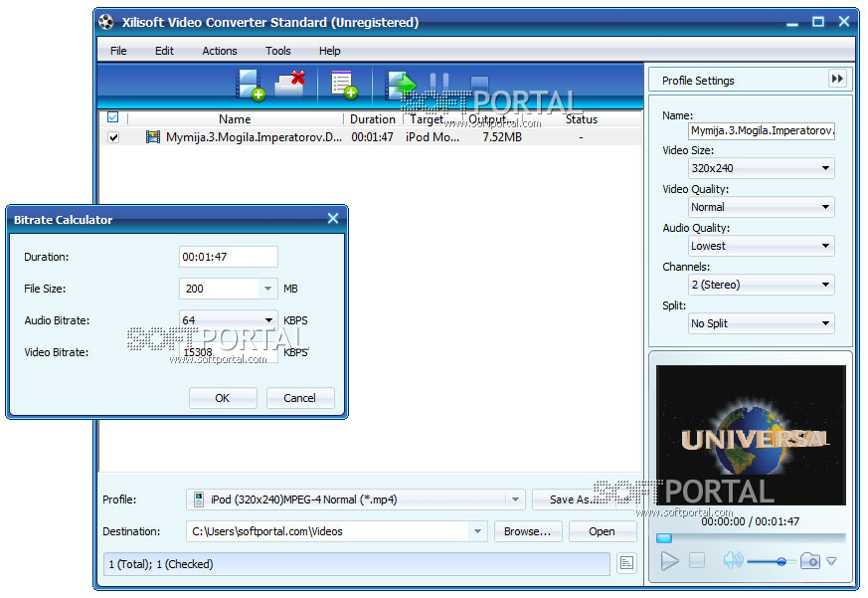This screenshot has width=868, height=598.
Task: Play the preview video
Action: pos(669,561)
